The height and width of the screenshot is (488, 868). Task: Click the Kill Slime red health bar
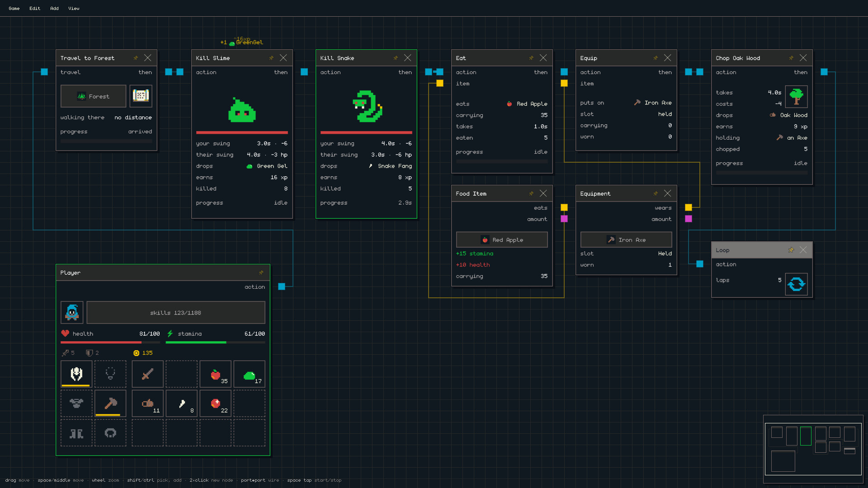coord(242,132)
